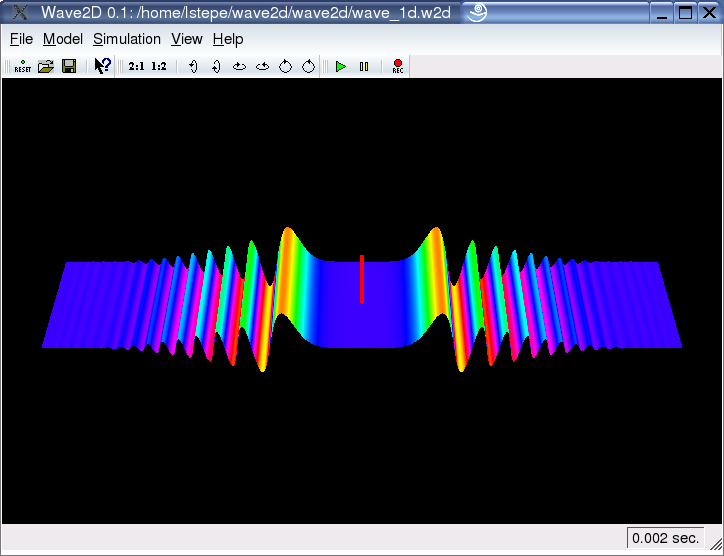724x556 pixels.
Task: Open the View menu
Action: coord(187,39)
